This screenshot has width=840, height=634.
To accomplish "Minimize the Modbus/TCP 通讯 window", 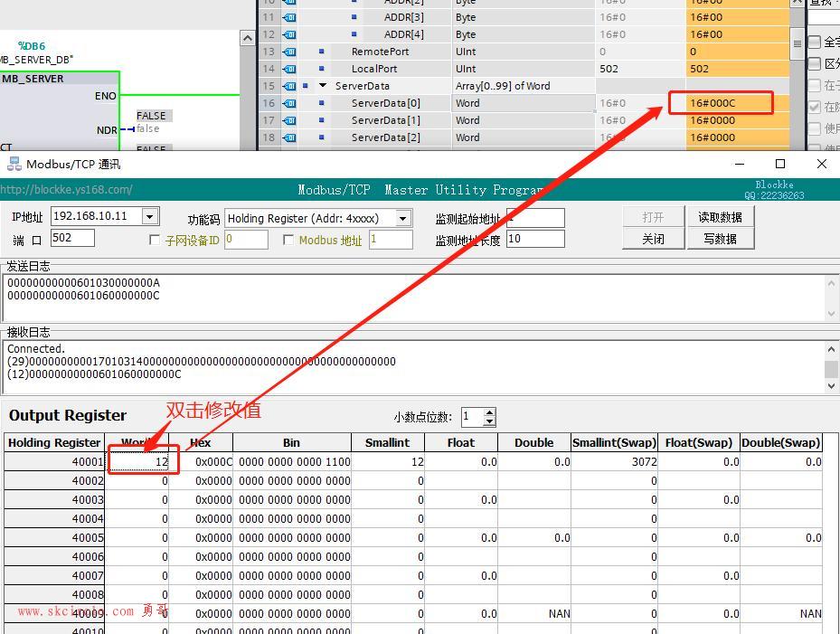I will pos(740,164).
